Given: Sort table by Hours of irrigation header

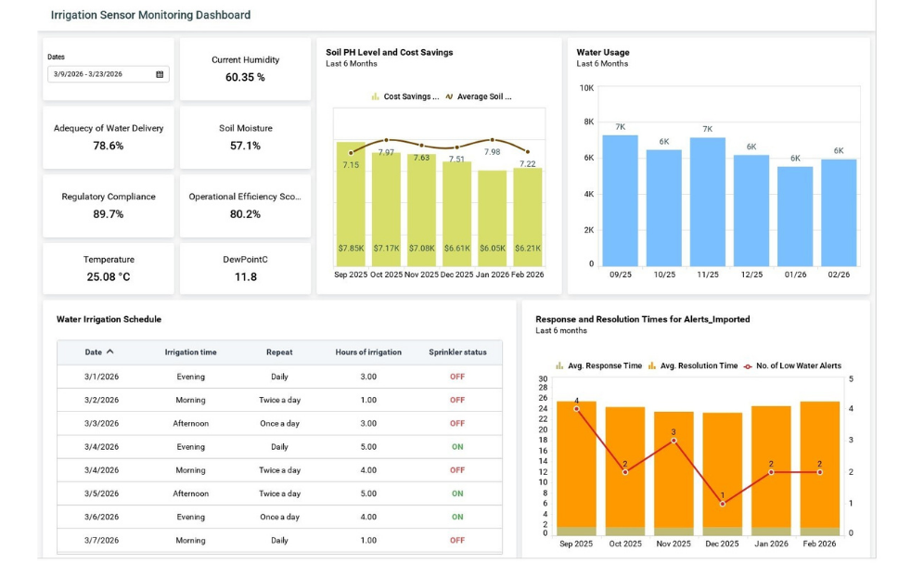Looking at the screenshot, I should tap(368, 352).
